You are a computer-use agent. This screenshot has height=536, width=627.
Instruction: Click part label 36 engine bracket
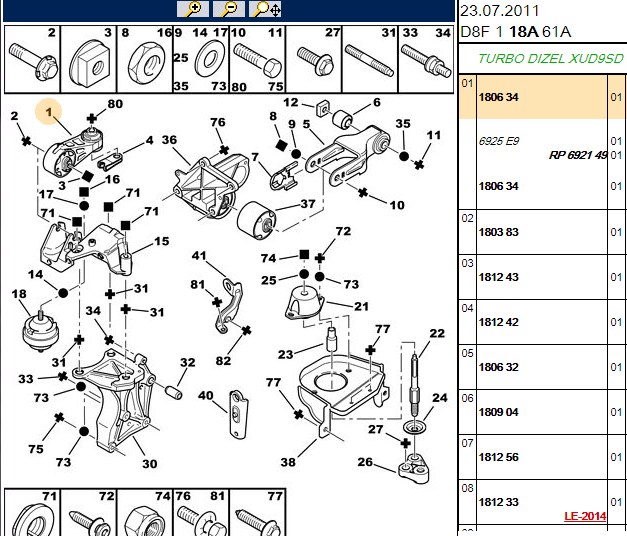tap(169, 140)
